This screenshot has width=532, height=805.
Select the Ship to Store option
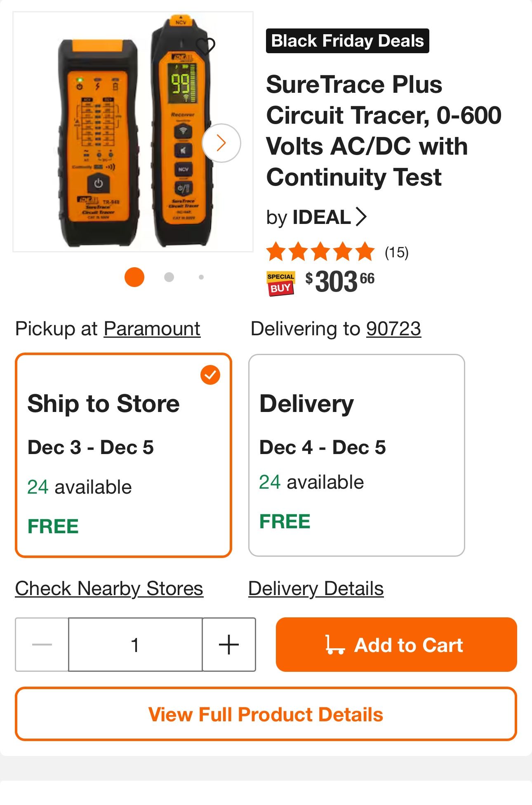[x=123, y=455]
